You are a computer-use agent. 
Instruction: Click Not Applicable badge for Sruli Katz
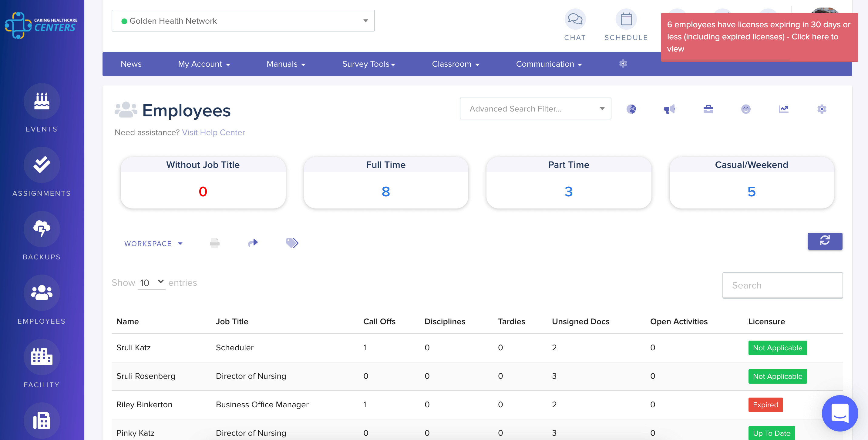point(777,348)
